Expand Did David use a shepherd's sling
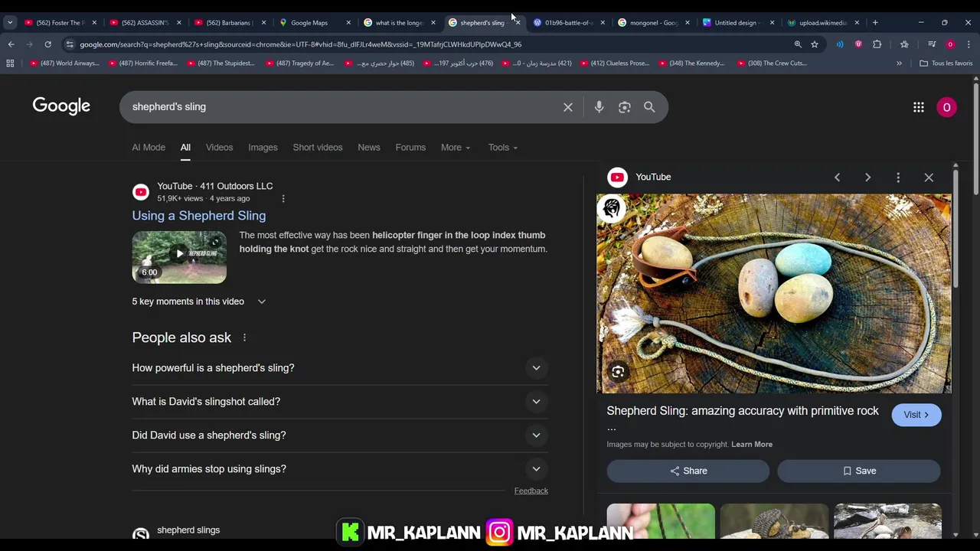The height and width of the screenshot is (551, 980). (x=340, y=435)
